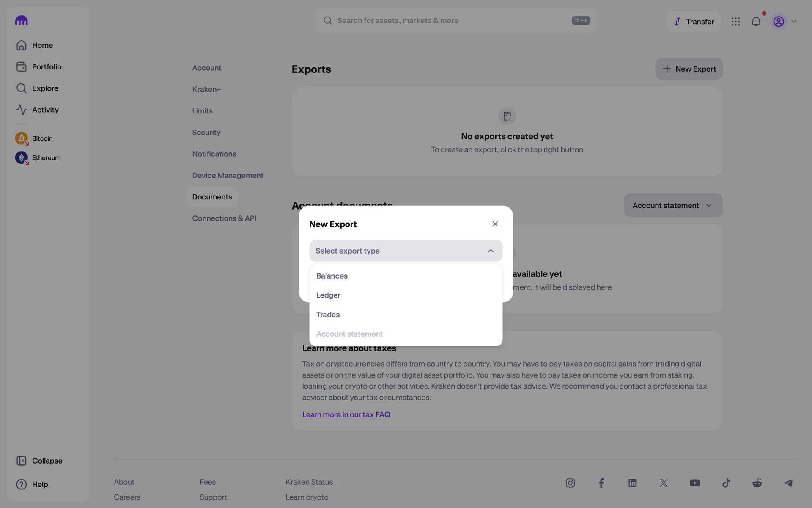Expand the profile menu chevron
This screenshot has width=812, height=508.
pyautogui.click(x=793, y=22)
